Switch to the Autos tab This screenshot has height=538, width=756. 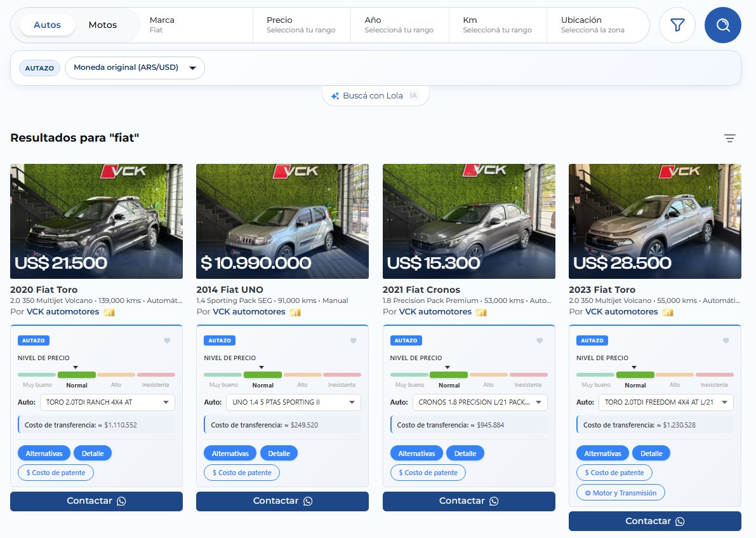(47, 25)
